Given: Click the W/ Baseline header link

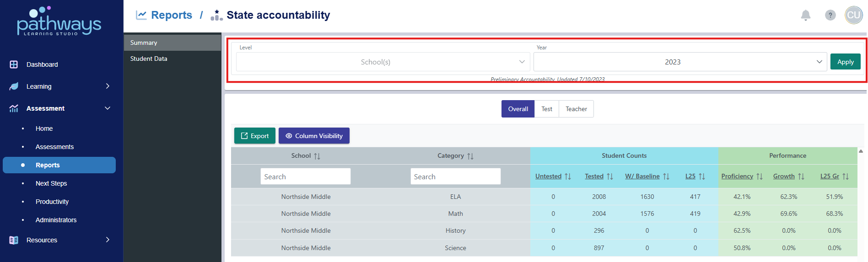Looking at the screenshot, I should click(642, 176).
